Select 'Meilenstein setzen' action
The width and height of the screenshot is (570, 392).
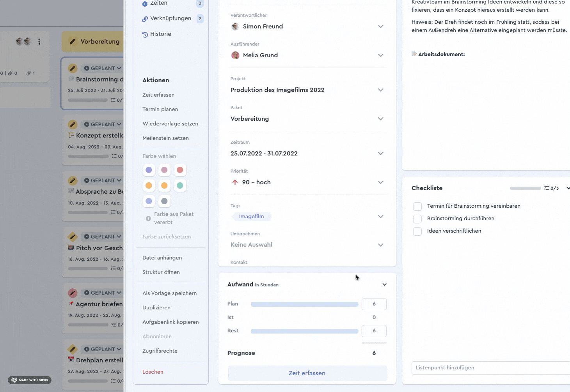click(x=165, y=138)
